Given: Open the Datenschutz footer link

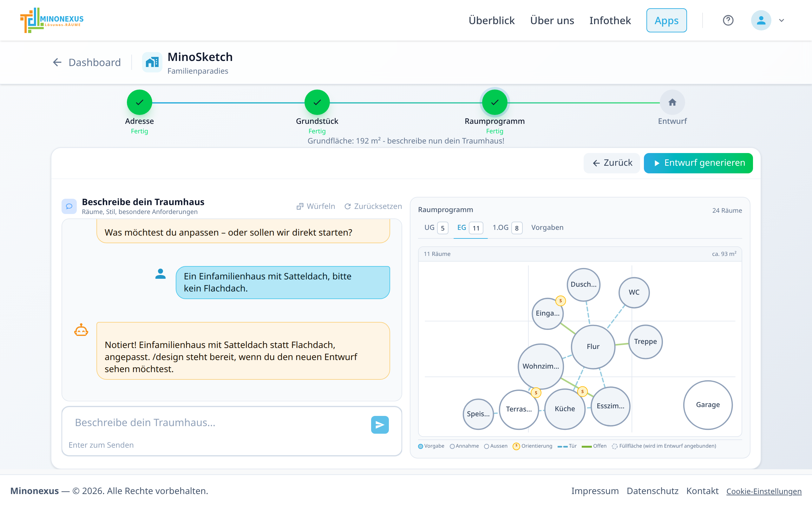Looking at the screenshot, I should click(652, 491).
